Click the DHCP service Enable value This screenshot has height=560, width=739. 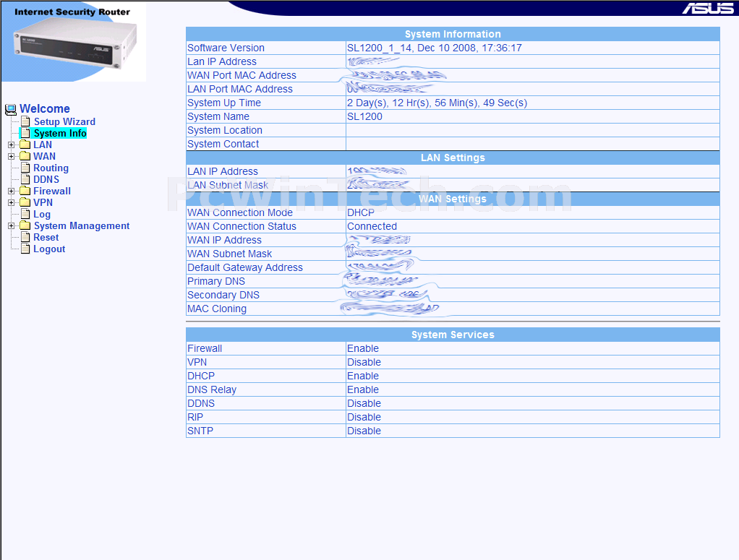[x=363, y=376]
